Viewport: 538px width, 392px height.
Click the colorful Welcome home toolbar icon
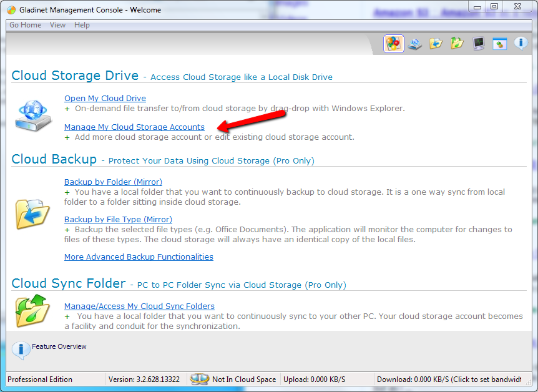click(394, 44)
